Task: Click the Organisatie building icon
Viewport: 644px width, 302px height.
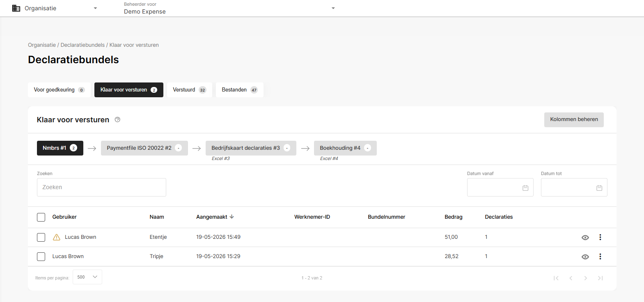Action: click(16, 8)
